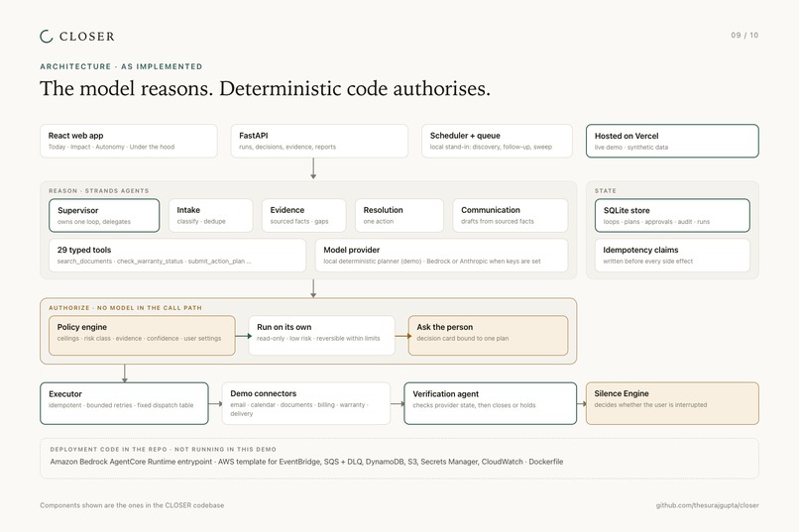The height and width of the screenshot is (532, 799).
Task: Select the Policy engine box
Action: (x=142, y=336)
